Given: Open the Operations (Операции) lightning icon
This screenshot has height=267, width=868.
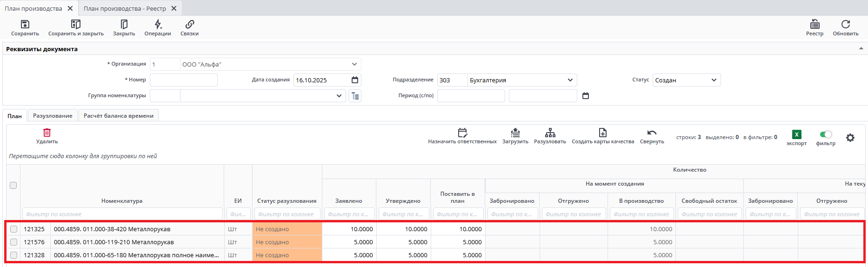Looking at the screenshot, I should click(x=158, y=25).
